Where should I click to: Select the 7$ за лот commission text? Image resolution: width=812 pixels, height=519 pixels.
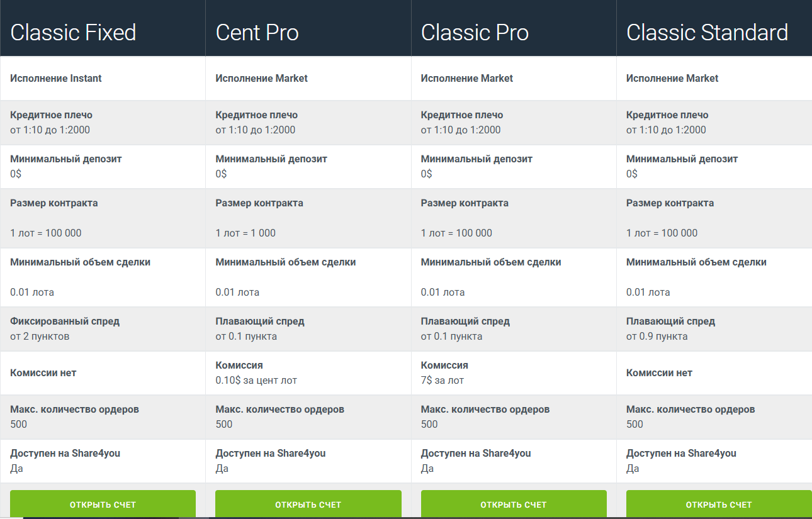pos(443,380)
